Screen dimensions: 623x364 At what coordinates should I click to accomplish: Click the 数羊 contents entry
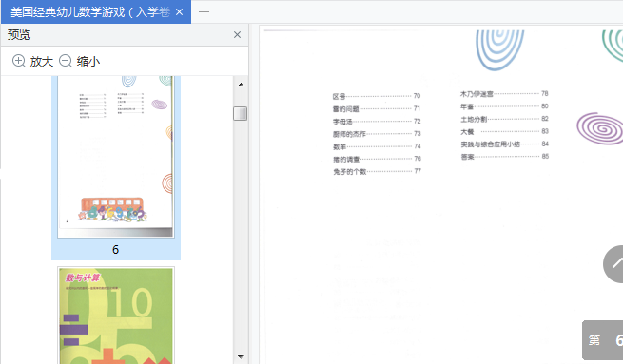pos(377,146)
